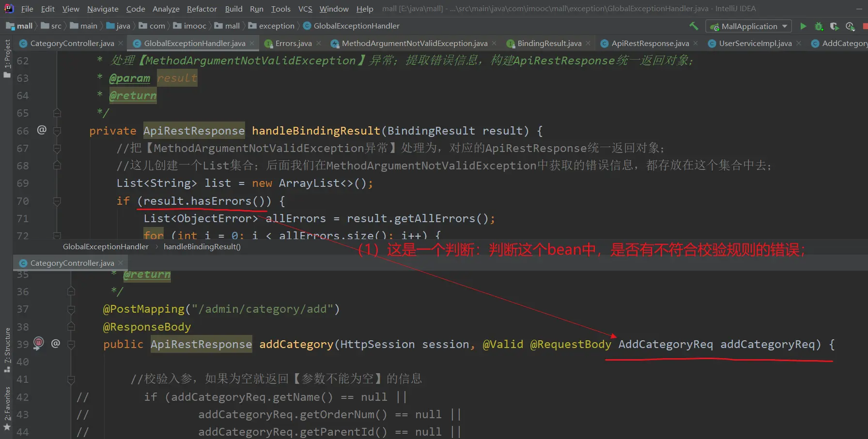Close the GlobalExceptionHandler.java tab
The height and width of the screenshot is (439, 868).
coord(252,44)
